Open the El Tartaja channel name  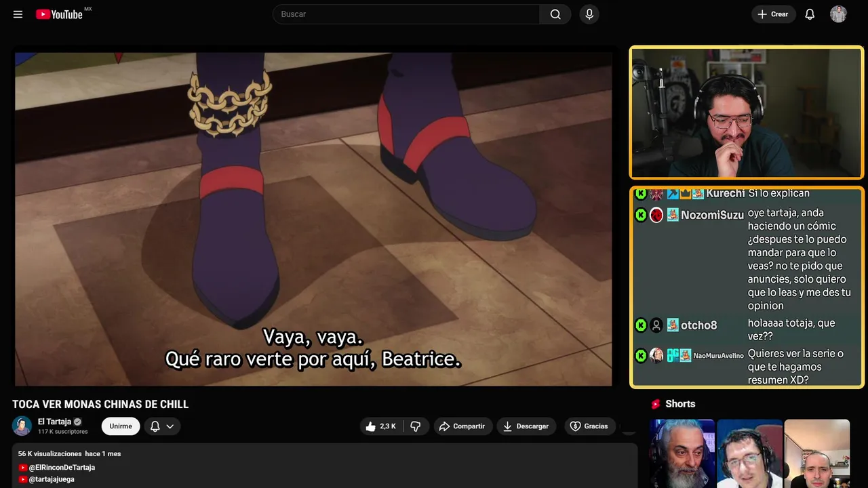coord(54,422)
